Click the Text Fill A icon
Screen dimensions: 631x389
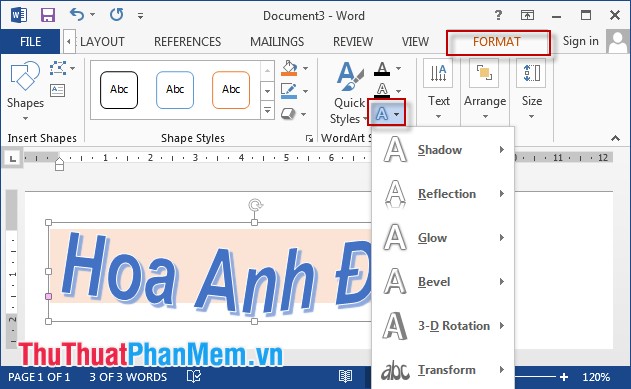pos(382,68)
